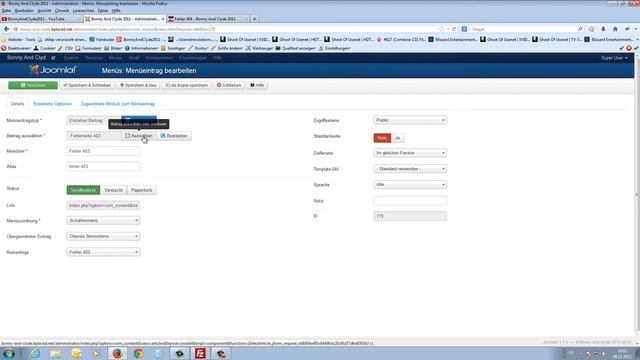
Task: Click CSS in web developer toolbar
Action: pos(66,48)
